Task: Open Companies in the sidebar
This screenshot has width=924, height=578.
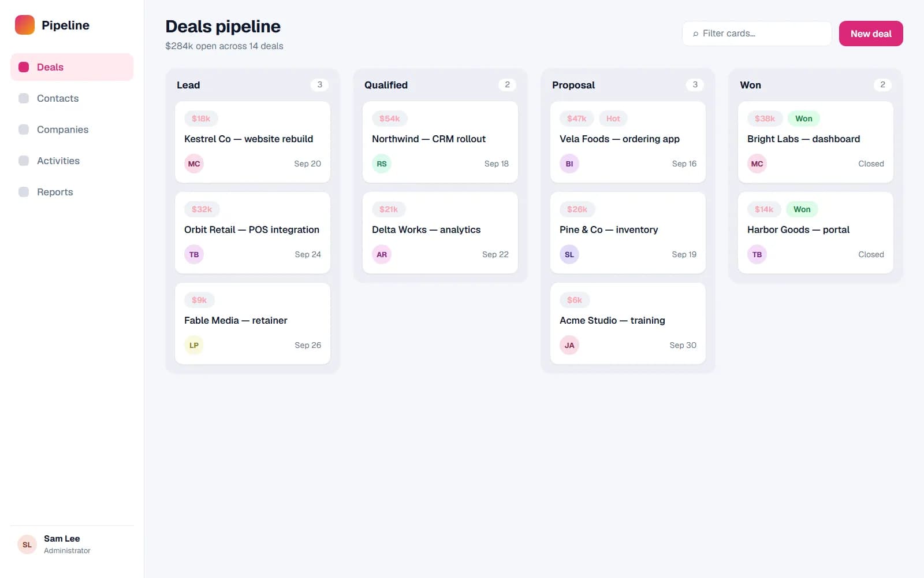Action: click(x=72, y=129)
